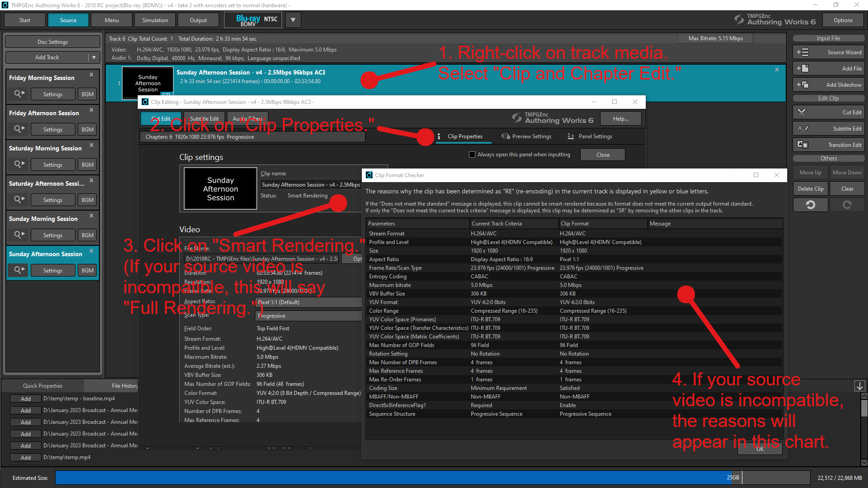Expand the Add Track dropdown arrow

tap(94, 57)
